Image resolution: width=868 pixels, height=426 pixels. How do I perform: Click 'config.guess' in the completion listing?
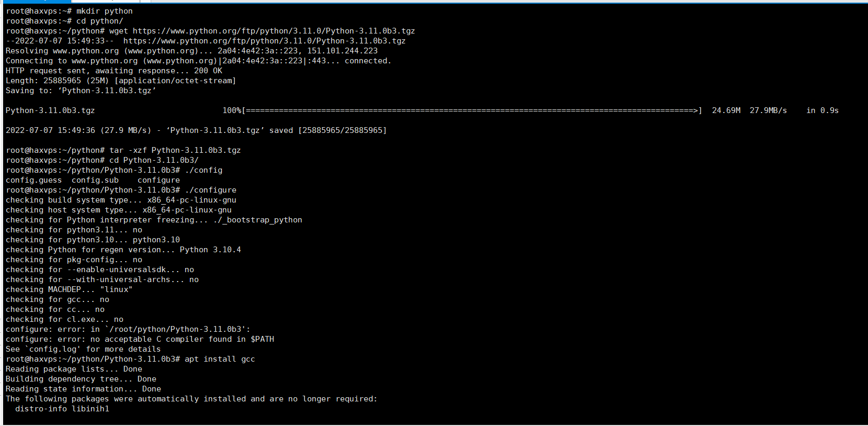[33, 180]
